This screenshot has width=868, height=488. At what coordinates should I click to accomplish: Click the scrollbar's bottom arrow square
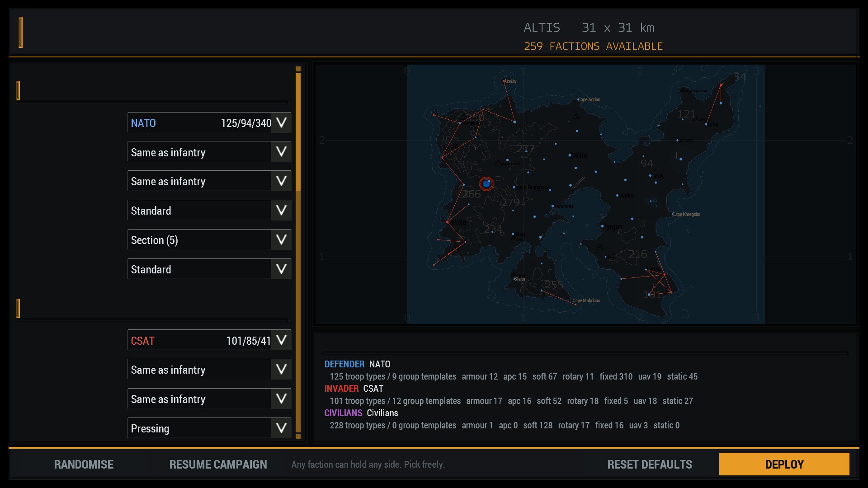point(298,436)
